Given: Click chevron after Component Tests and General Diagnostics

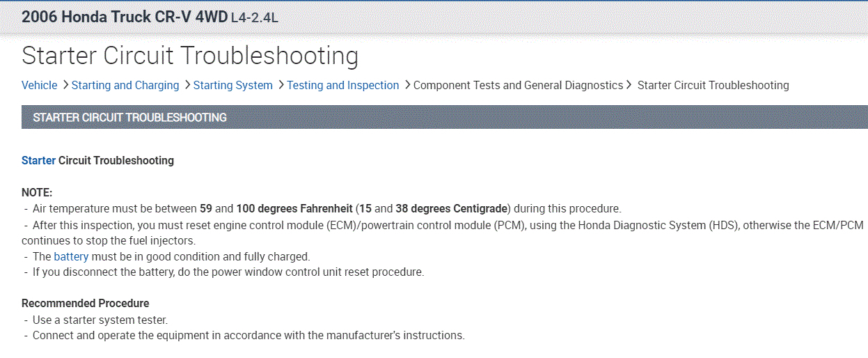Looking at the screenshot, I should pos(629,85).
